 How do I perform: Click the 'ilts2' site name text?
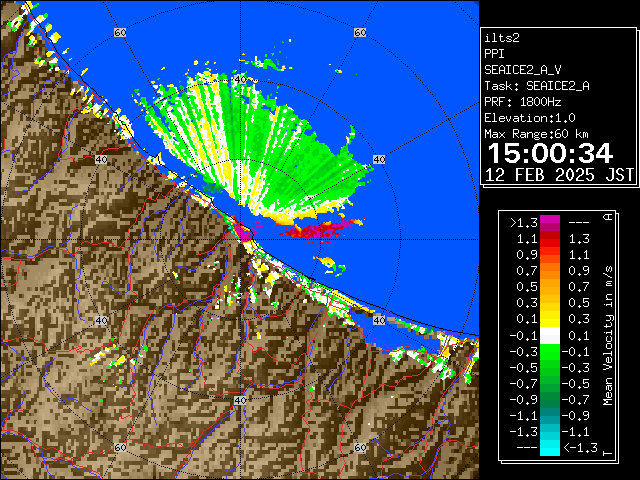(x=502, y=38)
